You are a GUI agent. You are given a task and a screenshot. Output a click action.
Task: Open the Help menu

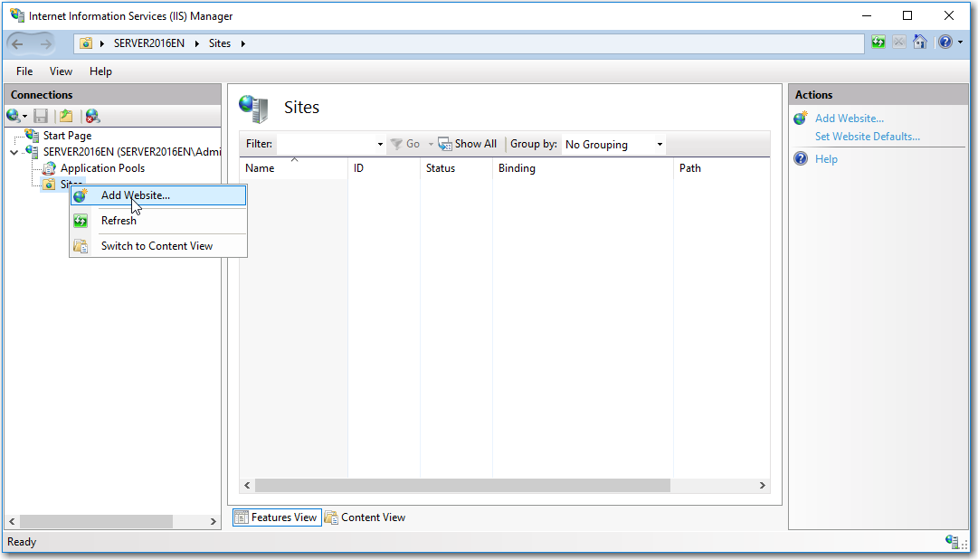(100, 71)
